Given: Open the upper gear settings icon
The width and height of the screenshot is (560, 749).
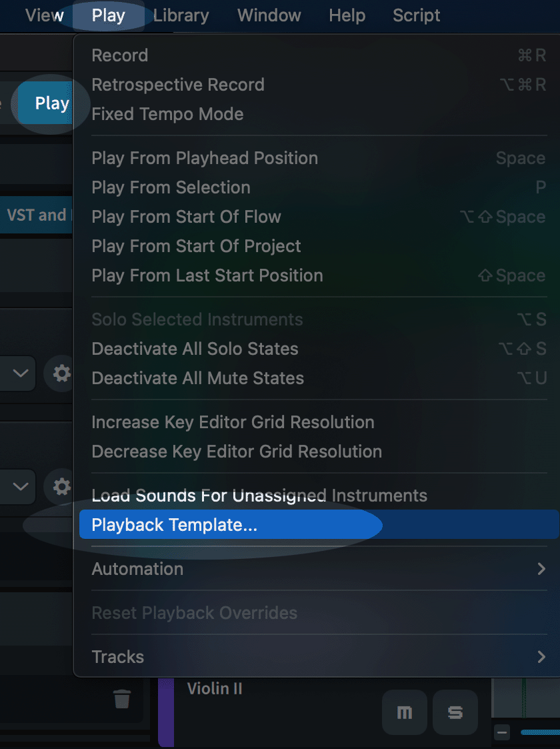Looking at the screenshot, I should [61, 373].
